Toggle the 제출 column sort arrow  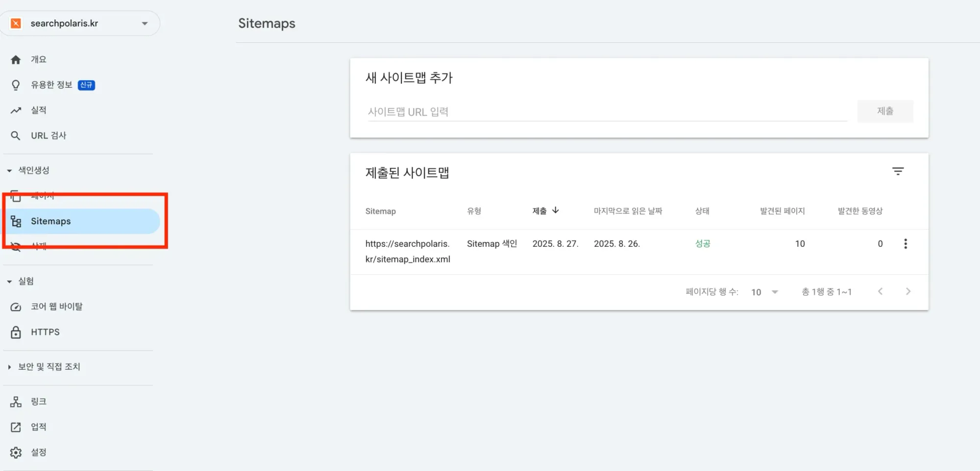(556, 210)
